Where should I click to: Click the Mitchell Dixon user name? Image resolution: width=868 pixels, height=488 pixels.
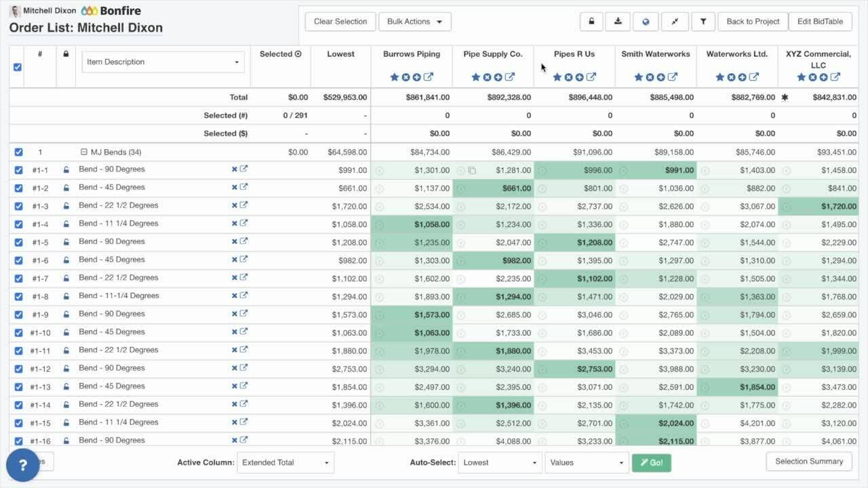click(50, 11)
